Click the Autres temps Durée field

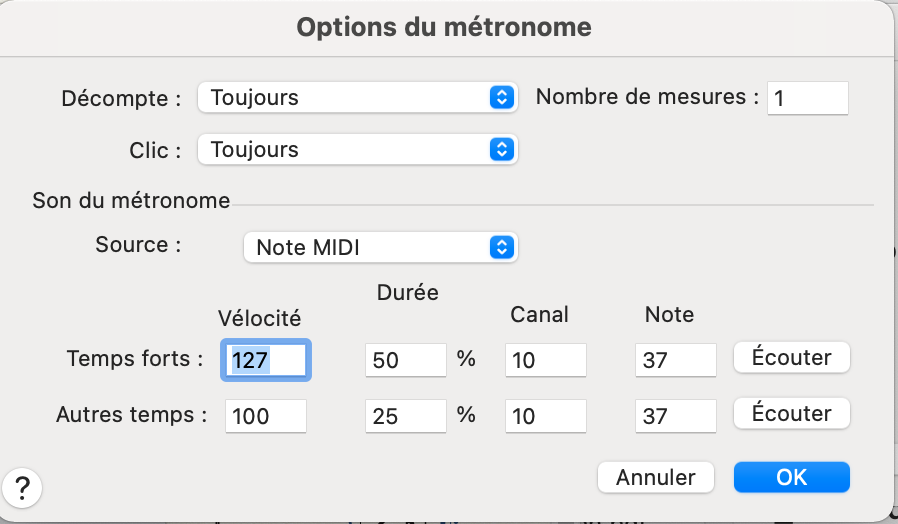tap(405, 415)
